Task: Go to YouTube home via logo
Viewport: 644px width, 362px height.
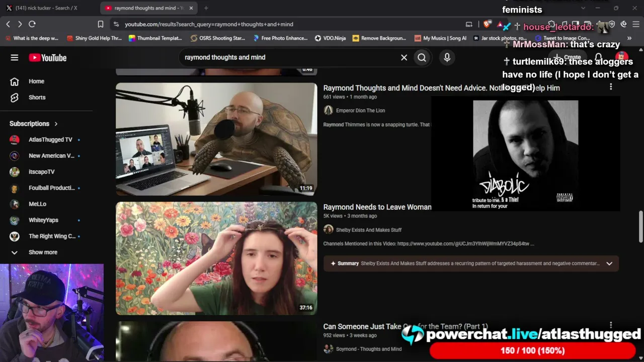Action: [48, 58]
